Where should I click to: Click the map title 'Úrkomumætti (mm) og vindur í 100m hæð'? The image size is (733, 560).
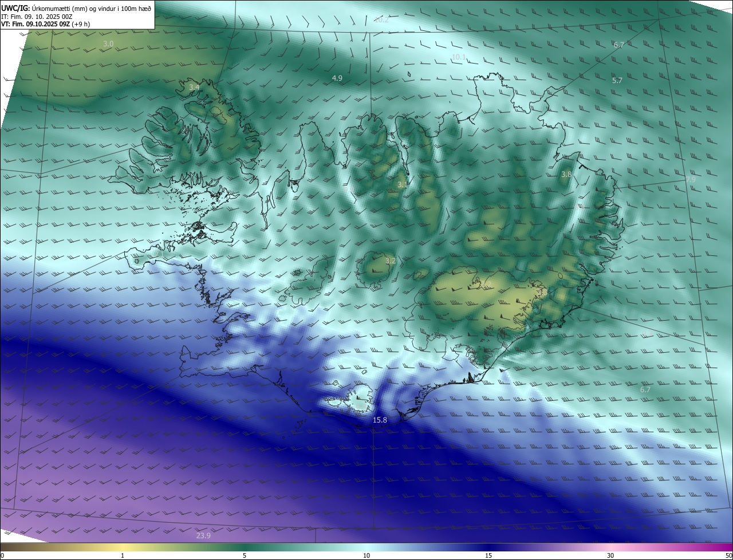click(92, 8)
